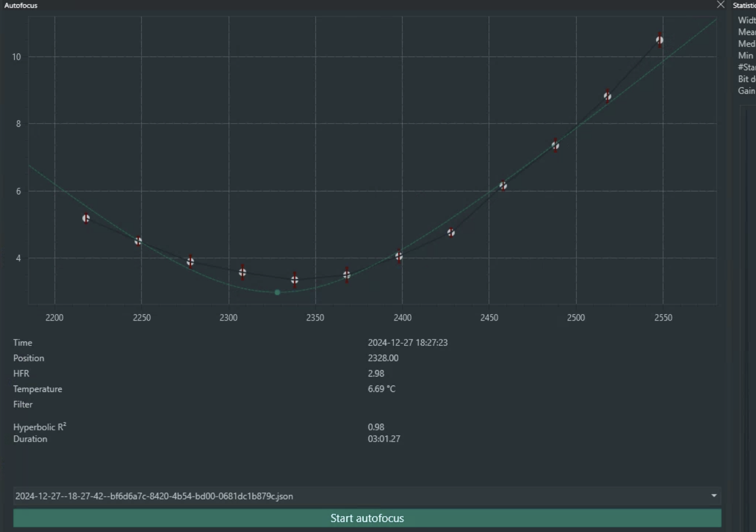Image resolution: width=756 pixels, height=532 pixels.
Task: Click the HFR label
Action: (21, 373)
